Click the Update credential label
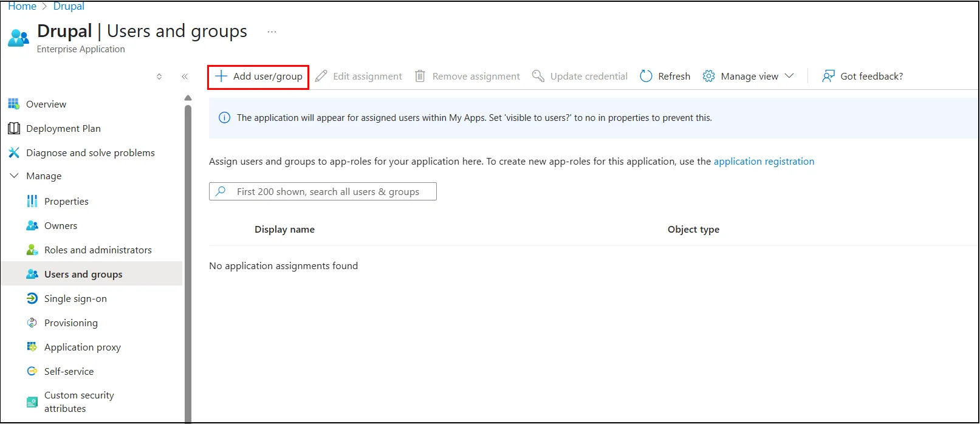The height and width of the screenshot is (424, 980). [x=589, y=76]
